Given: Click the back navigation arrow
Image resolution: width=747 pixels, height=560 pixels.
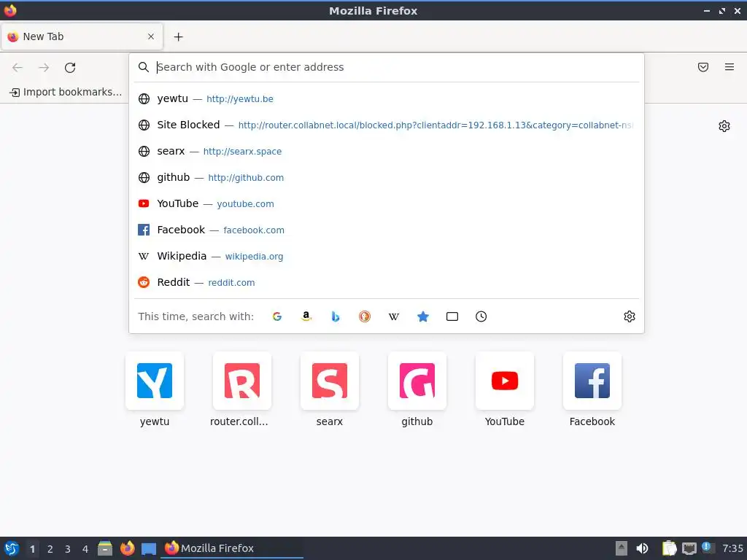Looking at the screenshot, I should point(18,68).
